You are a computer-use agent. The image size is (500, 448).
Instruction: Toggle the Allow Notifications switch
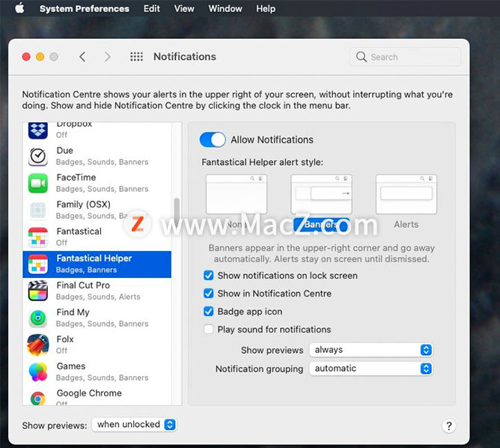click(213, 140)
